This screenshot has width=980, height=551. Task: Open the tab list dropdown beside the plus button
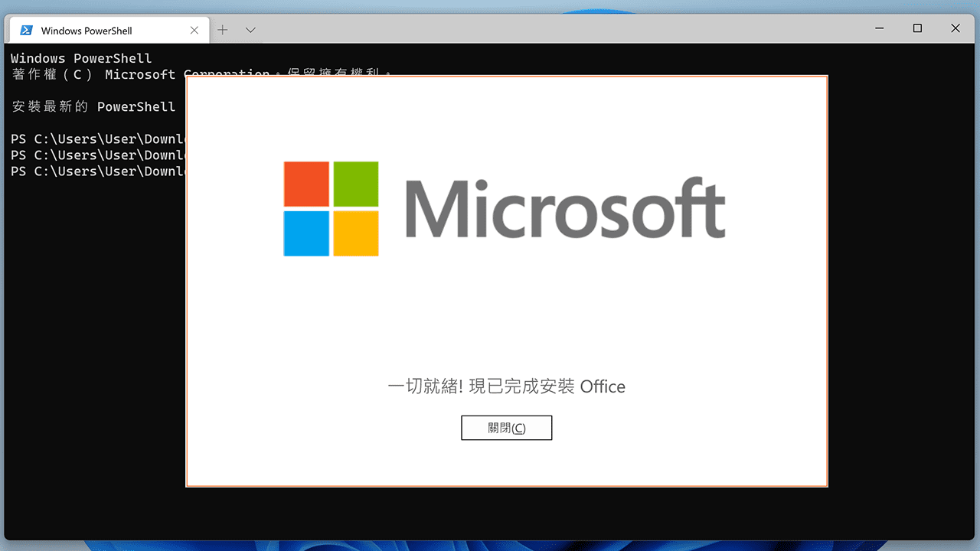[250, 29]
